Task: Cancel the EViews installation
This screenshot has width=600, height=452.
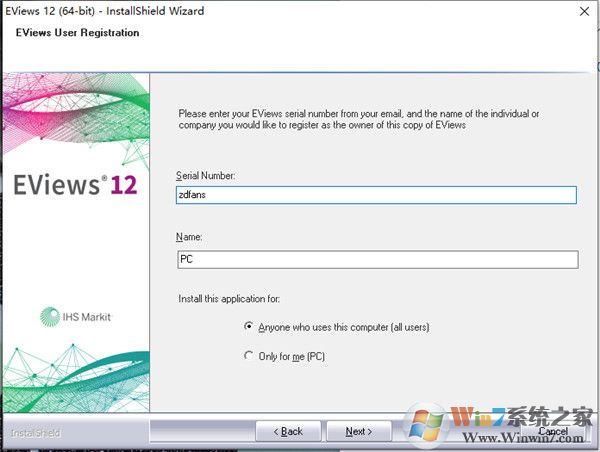Action: 553,431
